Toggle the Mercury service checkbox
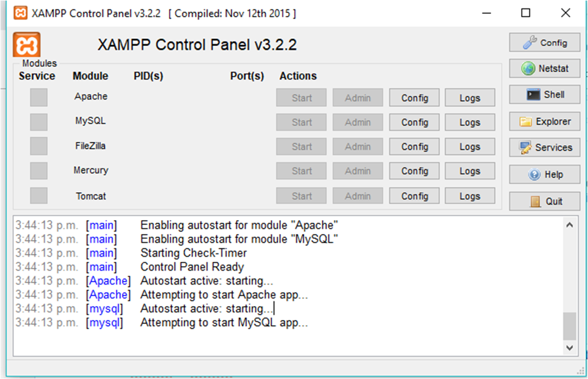Screen dimensions: 588x379 click(x=38, y=171)
